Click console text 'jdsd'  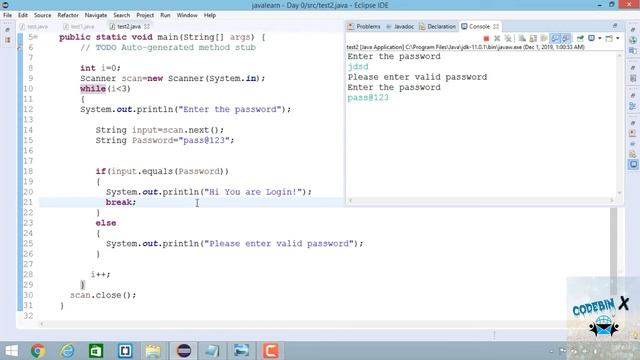[358, 67]
